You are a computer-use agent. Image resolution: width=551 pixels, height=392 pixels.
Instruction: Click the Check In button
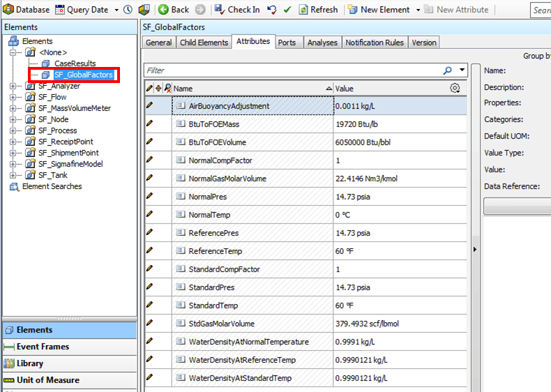(x=237, y=10)
